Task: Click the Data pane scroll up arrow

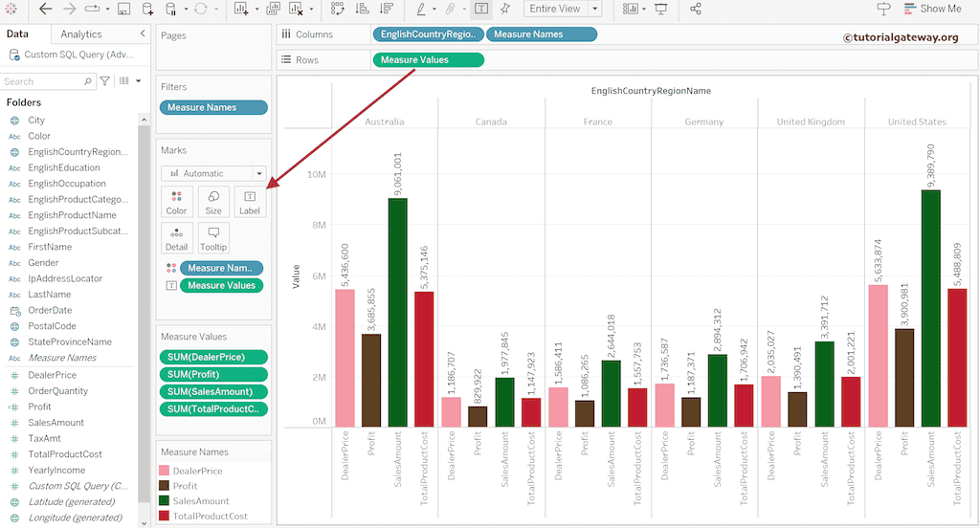Action: 144,120
